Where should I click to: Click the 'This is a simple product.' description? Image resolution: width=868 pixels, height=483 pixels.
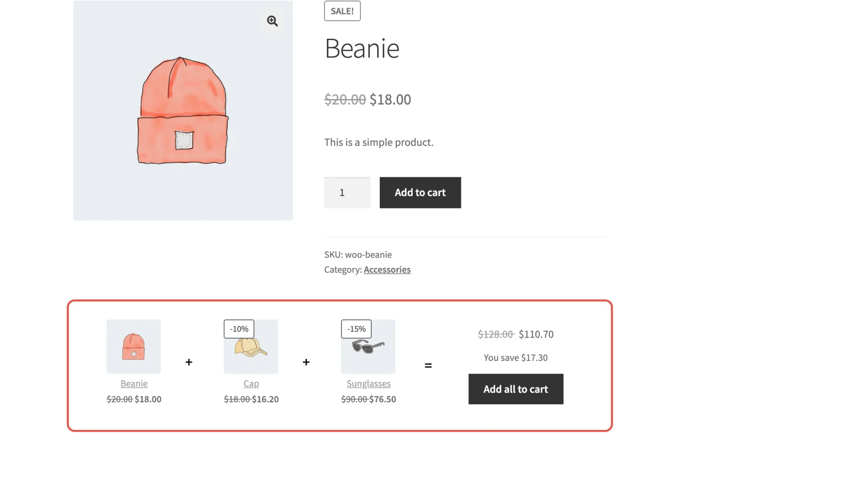pyautogui.click(x=379, y=142)
